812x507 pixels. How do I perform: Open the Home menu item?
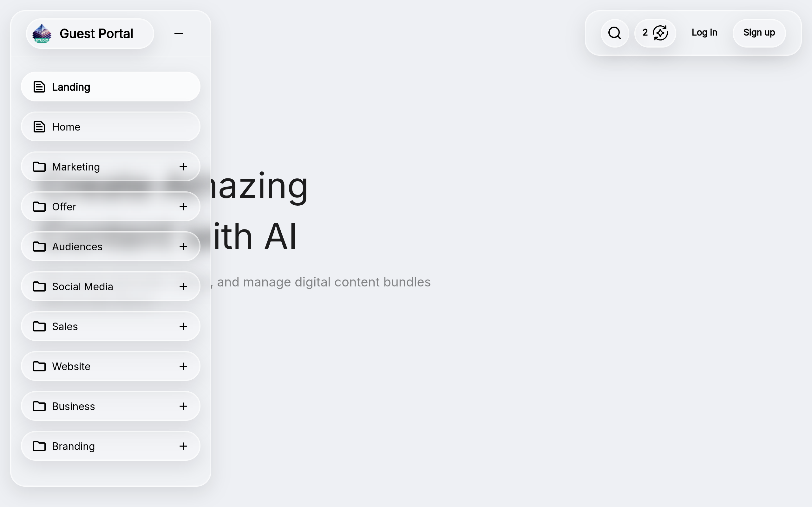tap(111, 127)
